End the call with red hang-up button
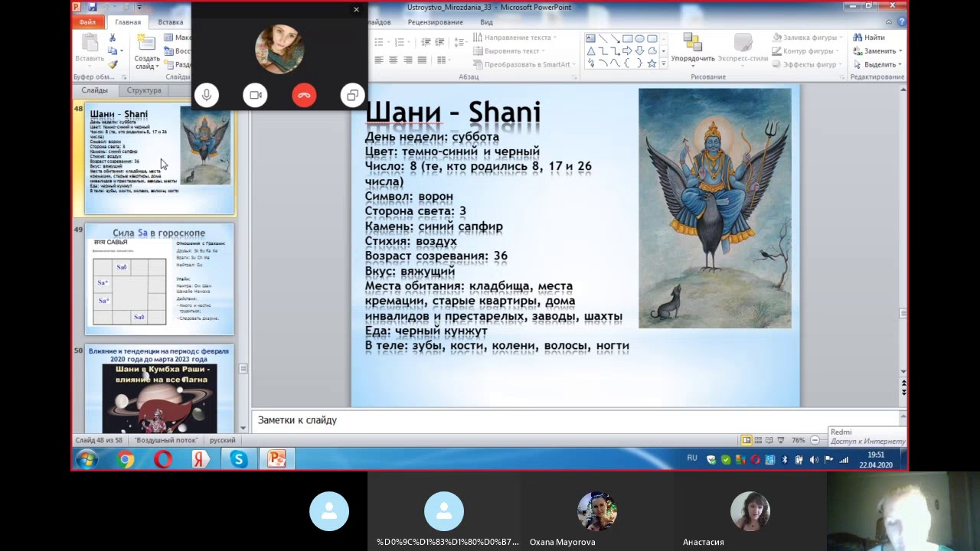The width and height of the screenshot is (980, 551). click(x=304, y=95)
